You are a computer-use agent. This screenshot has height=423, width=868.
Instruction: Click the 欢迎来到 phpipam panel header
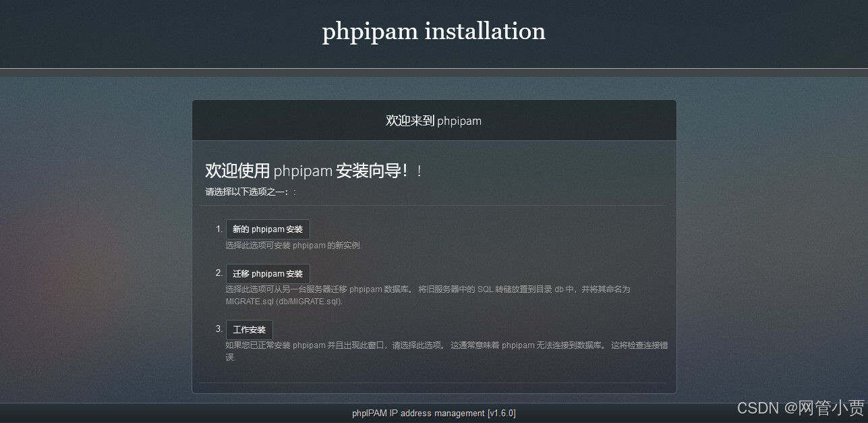tap(434, 121)
